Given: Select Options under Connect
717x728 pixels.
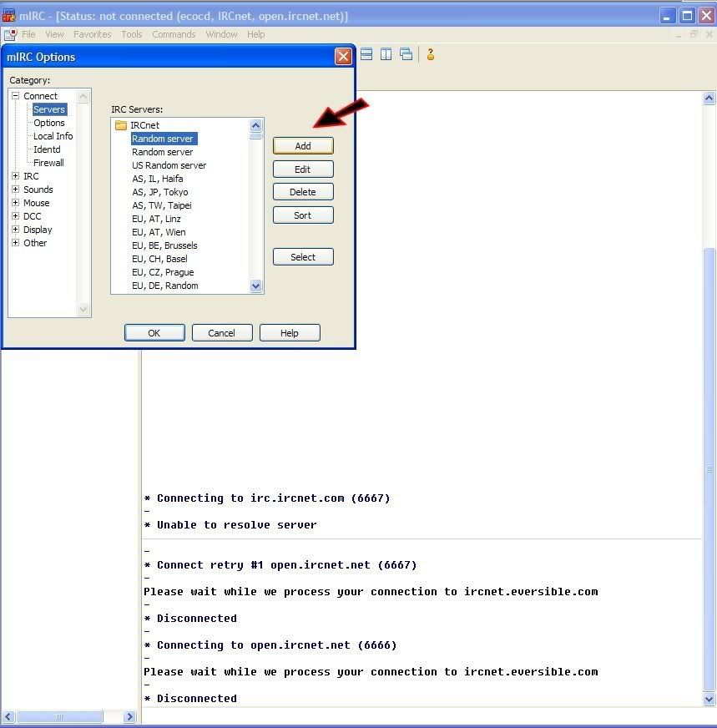Looking at the screenshot, I should [x=49, y=123].
